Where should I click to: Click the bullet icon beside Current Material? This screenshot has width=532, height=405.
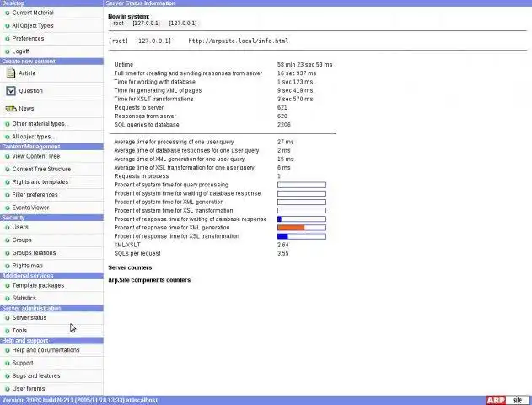[x=7, y=13]
